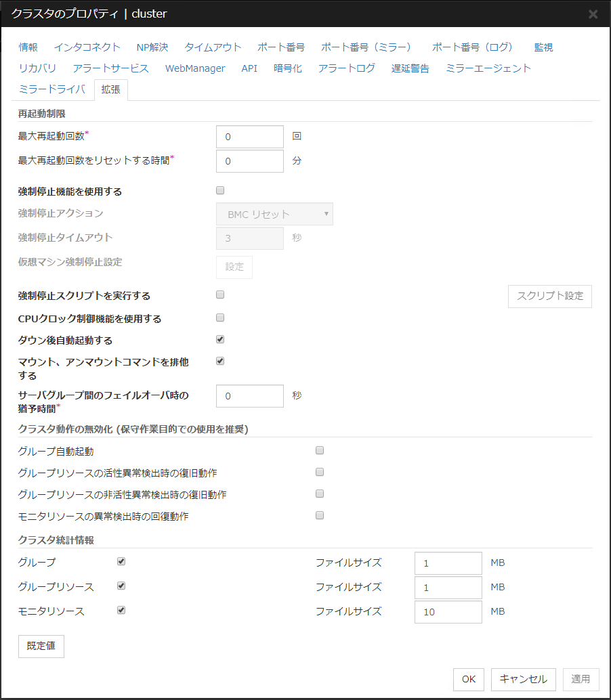This screenshot has width=611, height=700.
Task: Go to the WebManager tab
Action: 195,68
